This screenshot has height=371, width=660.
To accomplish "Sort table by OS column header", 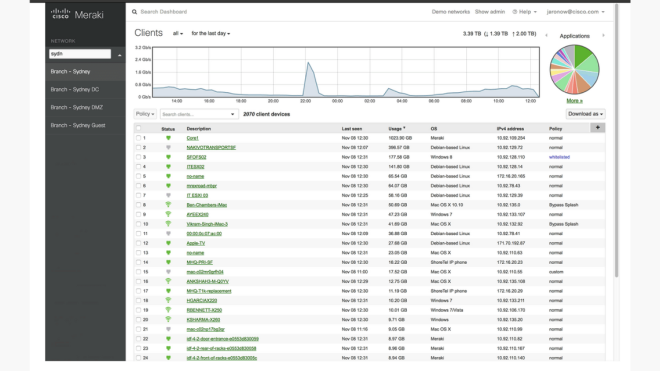I will pyautogui.click(x=434, y=128).
